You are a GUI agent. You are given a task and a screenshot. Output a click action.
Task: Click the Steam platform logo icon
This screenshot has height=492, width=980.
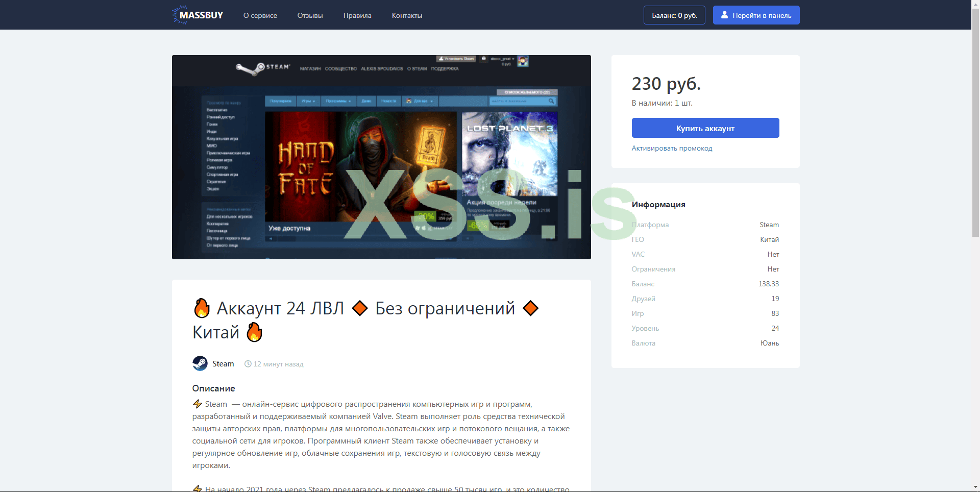(200, 363)
